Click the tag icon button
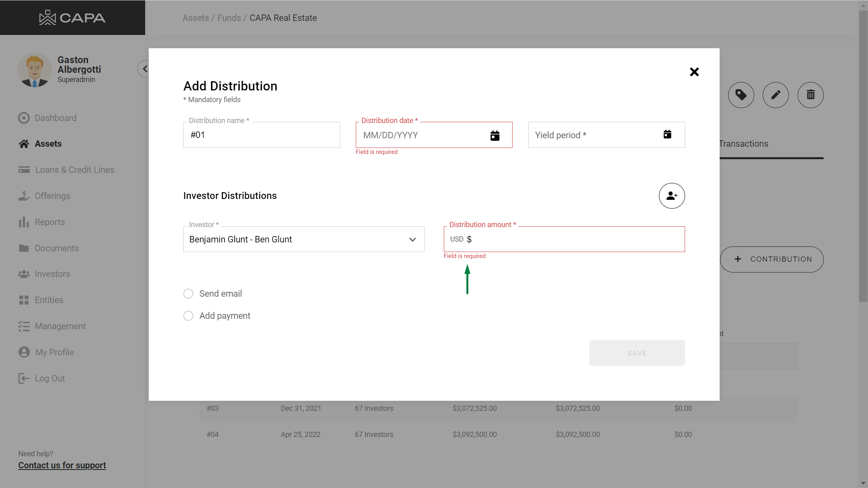The image size is (868, 488). pyautogui.click(x=741, y=95)
